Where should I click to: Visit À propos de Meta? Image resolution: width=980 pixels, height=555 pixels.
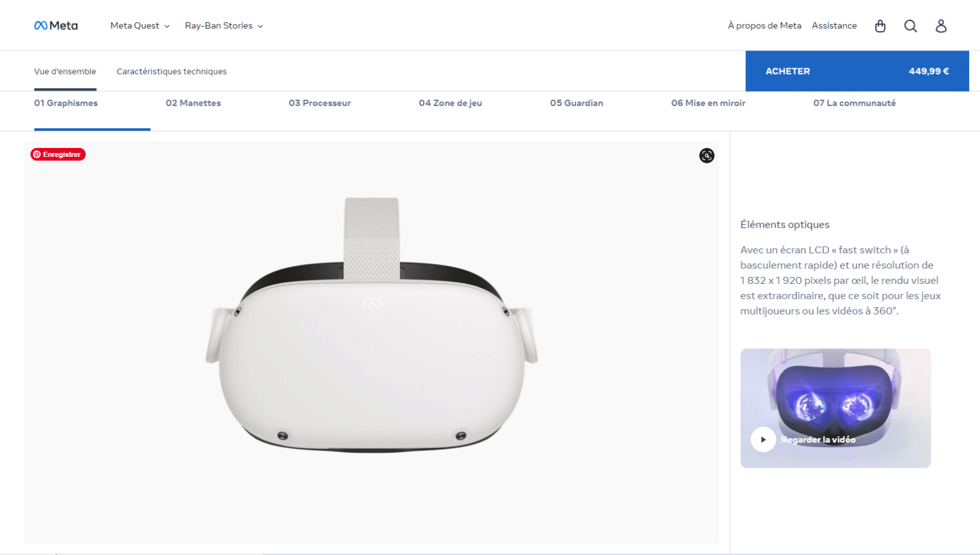[x=764, y=26]
